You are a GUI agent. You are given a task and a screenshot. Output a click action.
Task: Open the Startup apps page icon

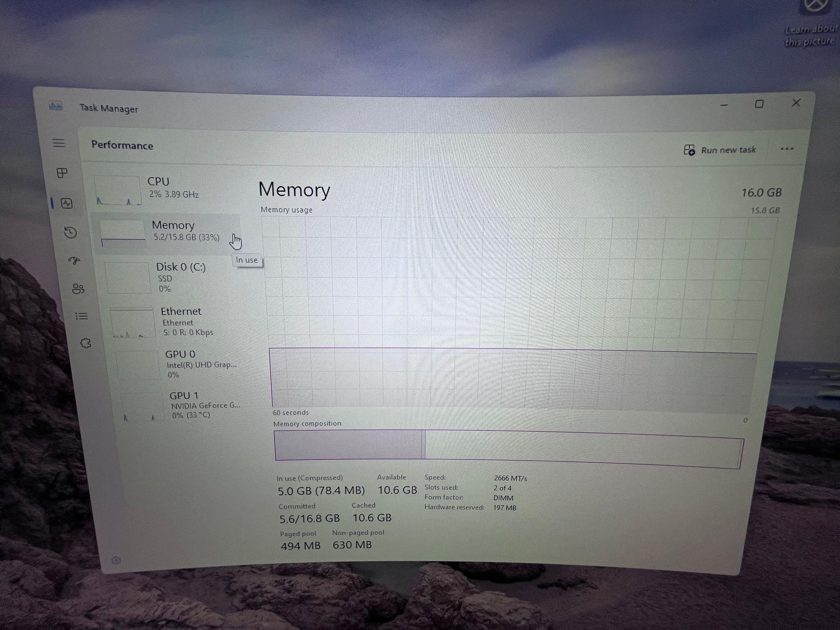point(74,261)
